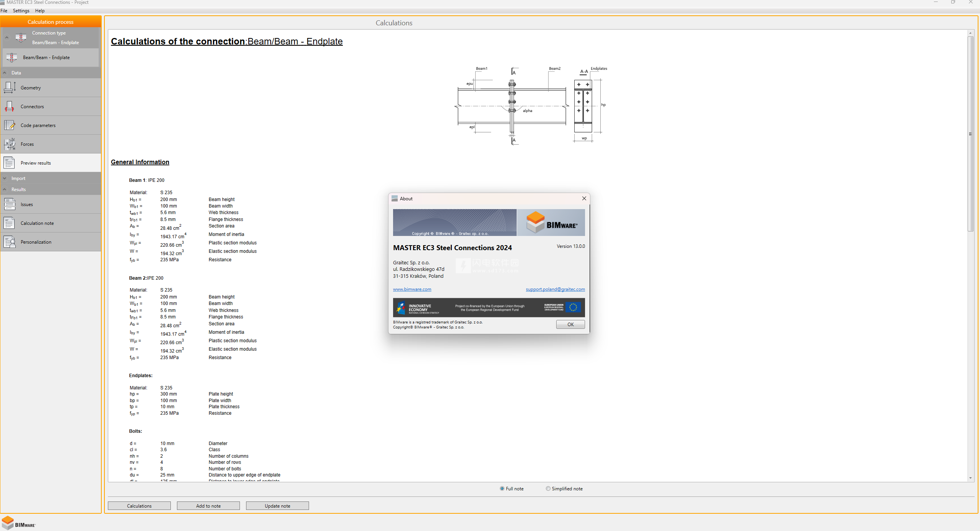Click the scrollbar up arrow
Image resolution: width=980 pixels, height=531 pixels.
pos(970,33)
